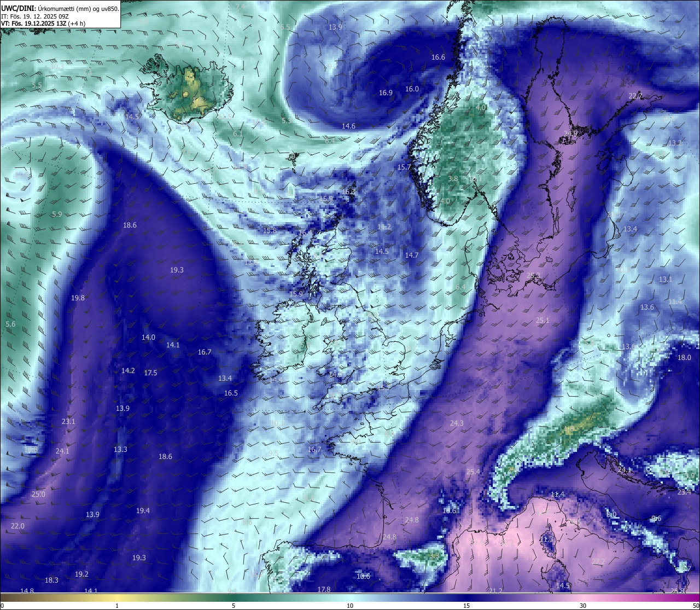Click the colour scale at the 30 tick
Screen dimensions: 700x610
[583, 597]
